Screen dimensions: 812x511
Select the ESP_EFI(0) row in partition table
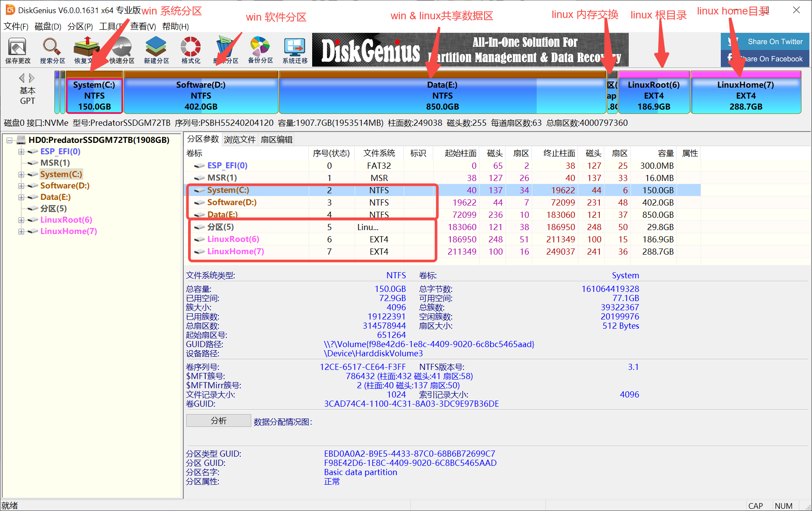coord(443,166)
